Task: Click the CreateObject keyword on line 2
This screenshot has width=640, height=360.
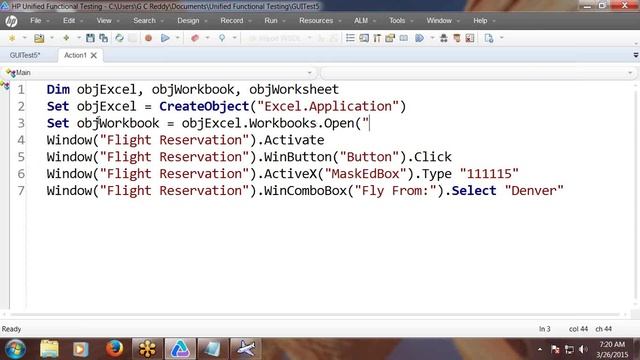Action: (x=204, y=106)
